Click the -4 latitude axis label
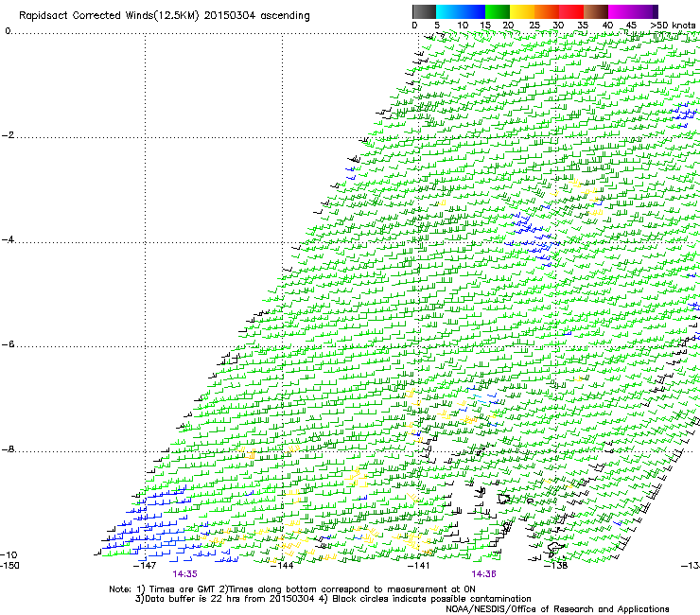This screenshot has width=700, height=615. 8,240
